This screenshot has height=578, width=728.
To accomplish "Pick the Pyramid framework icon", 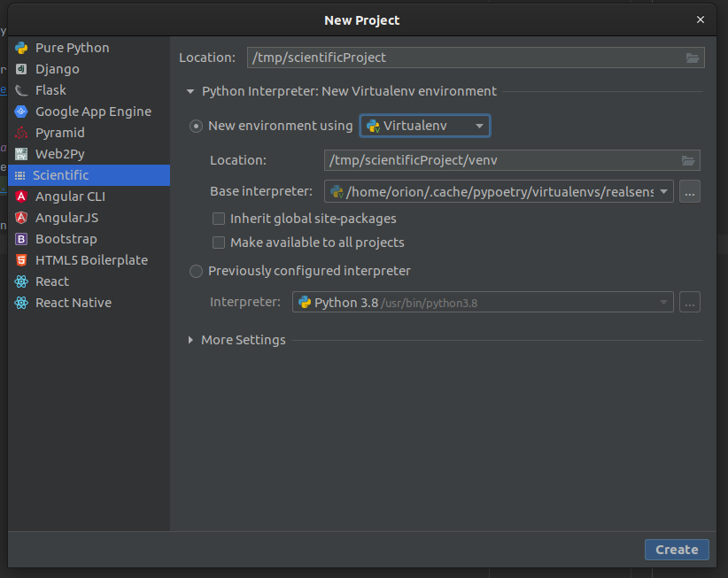I will point(21,133).
